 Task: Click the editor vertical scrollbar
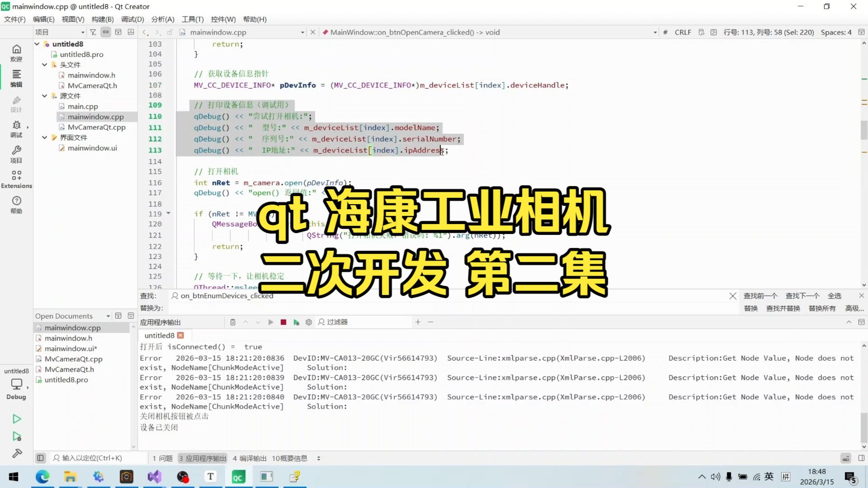864,130
